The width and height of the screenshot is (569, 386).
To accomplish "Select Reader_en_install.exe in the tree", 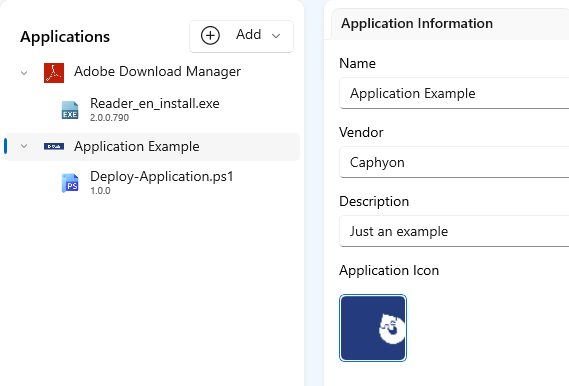I will pos(155,103).
